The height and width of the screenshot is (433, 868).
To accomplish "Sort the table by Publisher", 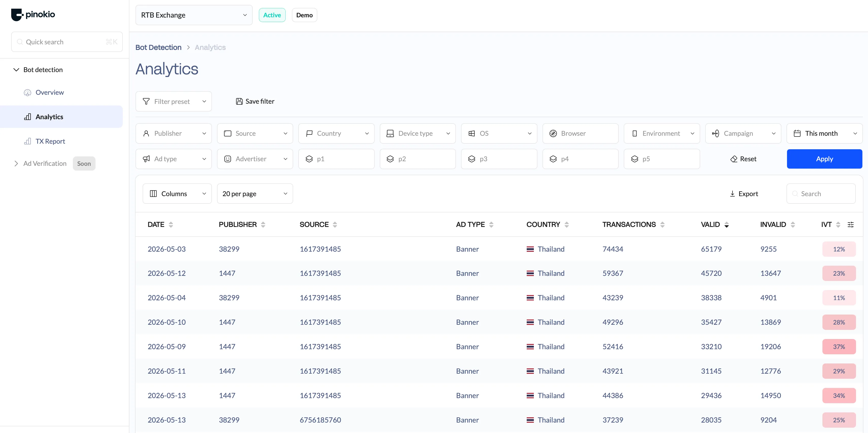I will pyautogui.click(x=263, y=225).
